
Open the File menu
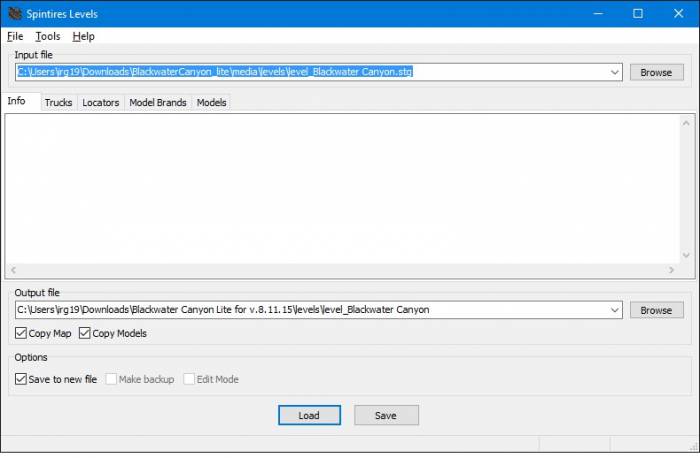pos(15,37)
